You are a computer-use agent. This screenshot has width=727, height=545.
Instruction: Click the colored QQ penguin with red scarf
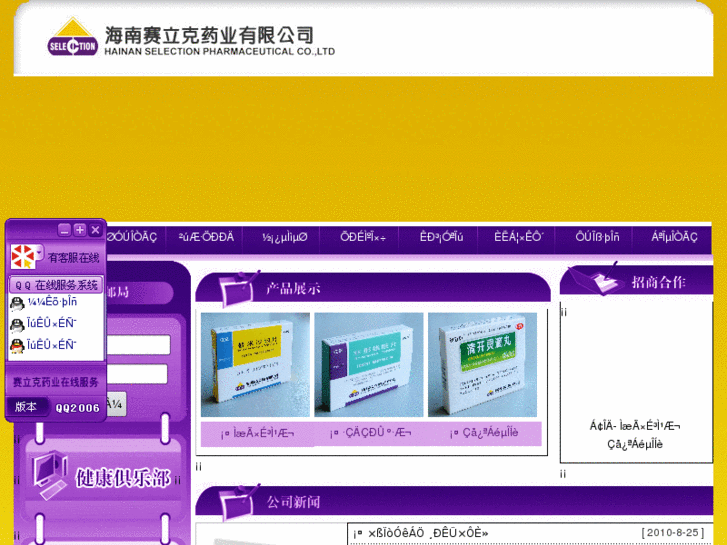pyautogui.click(x=17, y=346)
